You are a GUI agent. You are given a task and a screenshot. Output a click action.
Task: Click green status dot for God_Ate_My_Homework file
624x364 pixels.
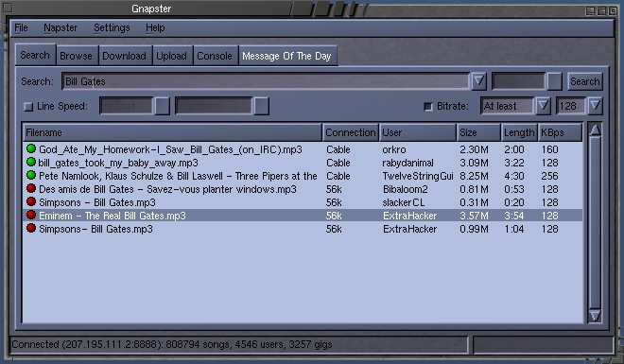[31, 148]
